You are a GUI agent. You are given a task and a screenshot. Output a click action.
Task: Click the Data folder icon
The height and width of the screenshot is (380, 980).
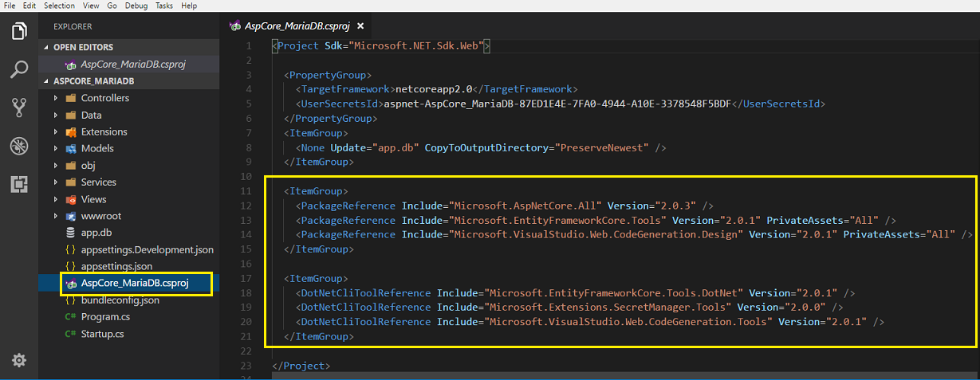(x=70, y=115)
